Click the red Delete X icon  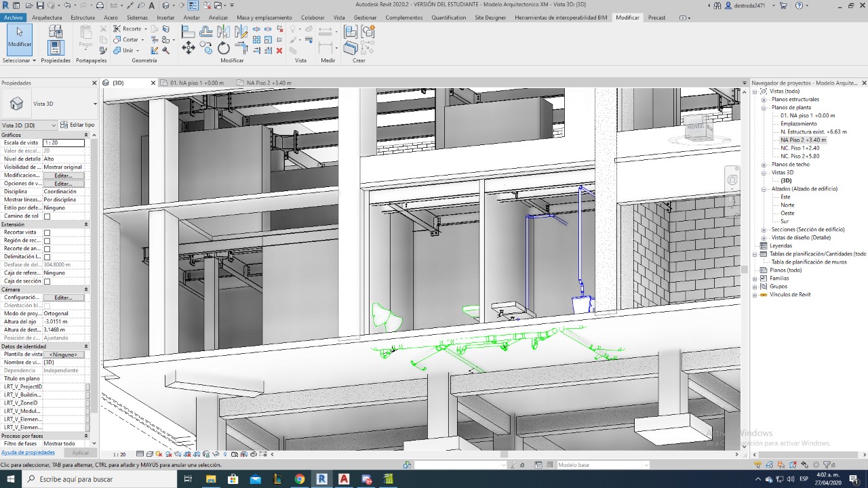279,50
